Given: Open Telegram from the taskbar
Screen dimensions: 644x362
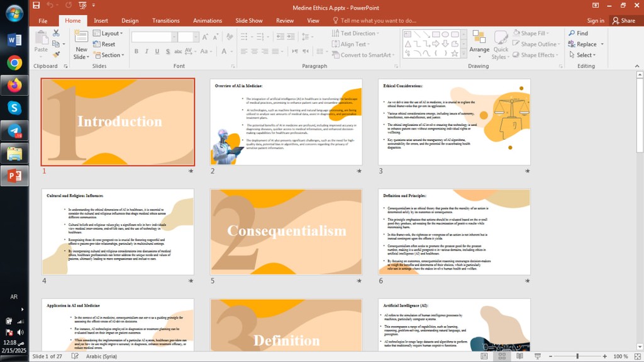Looking at the screenshot, I should [14, 131].
